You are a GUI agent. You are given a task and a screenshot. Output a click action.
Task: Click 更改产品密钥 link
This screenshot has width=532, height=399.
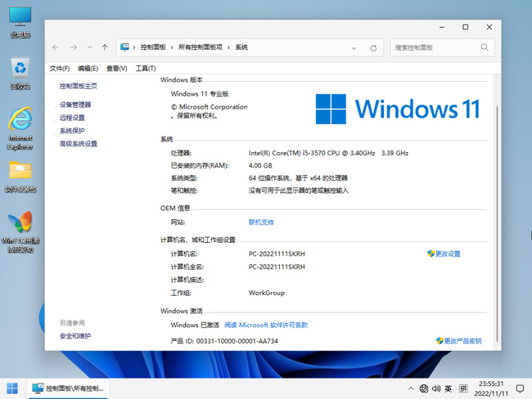coord(462,341)
